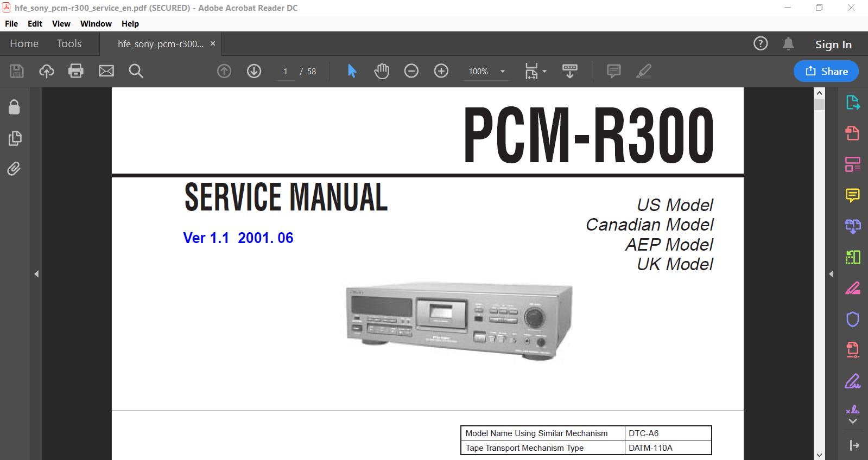
Task: Select the hfe_sony_pcm-r300 document tab
Action: click(161, 44)
